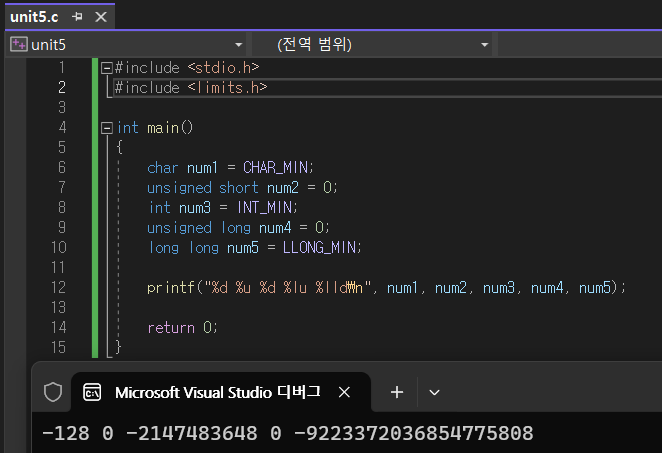Click line number 6 in the gutter
Image resolution: width=662 pixels, height=453 pixels.
click(x=62, y=167)
